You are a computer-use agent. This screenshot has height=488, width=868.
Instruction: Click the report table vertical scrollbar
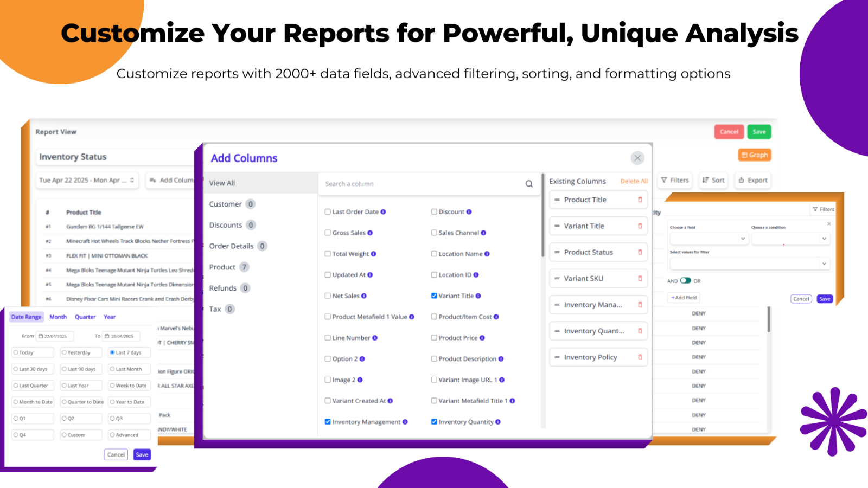769,319
